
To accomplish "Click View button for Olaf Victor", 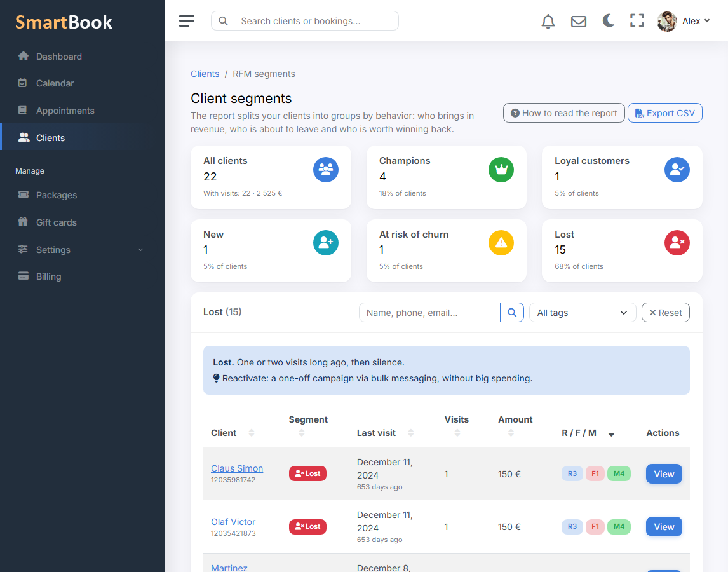I will click(663, 526).
